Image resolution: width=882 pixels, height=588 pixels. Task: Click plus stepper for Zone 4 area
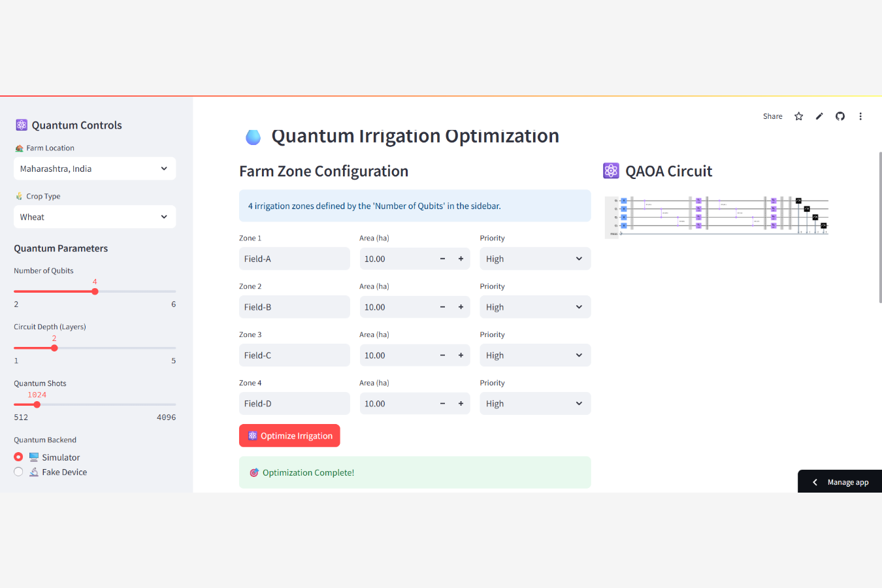point(461,404)
